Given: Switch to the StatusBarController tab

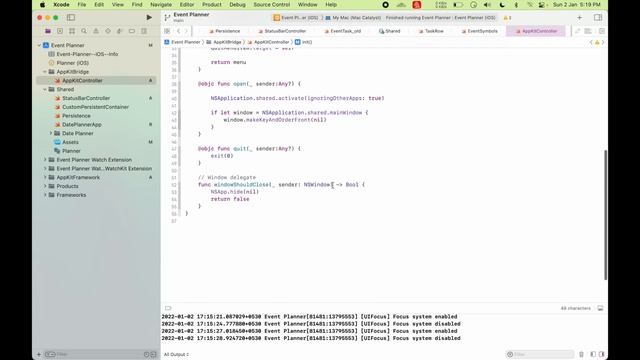Looking at the screenshot, I should coord(282,31).
